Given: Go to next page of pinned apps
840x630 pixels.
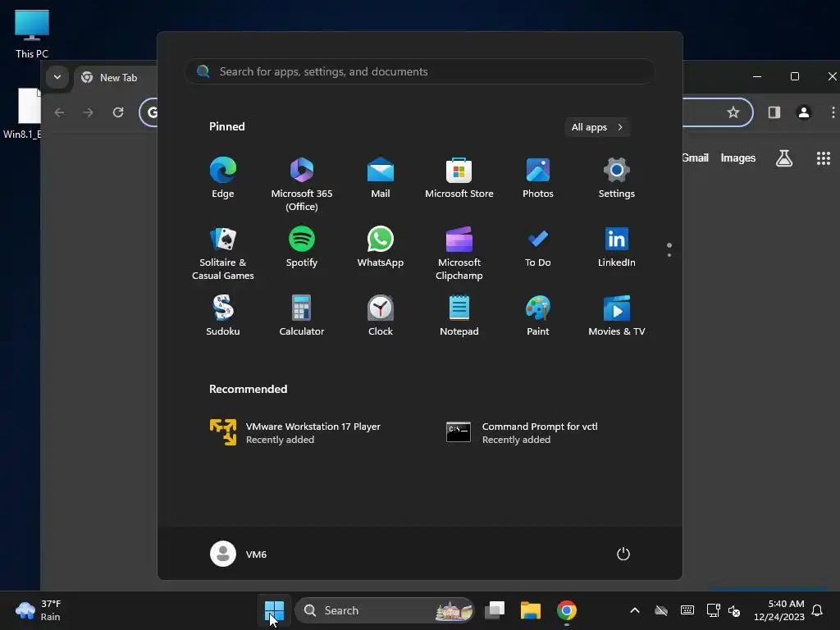Looking at the screenshot, I should tap(669, 254).
